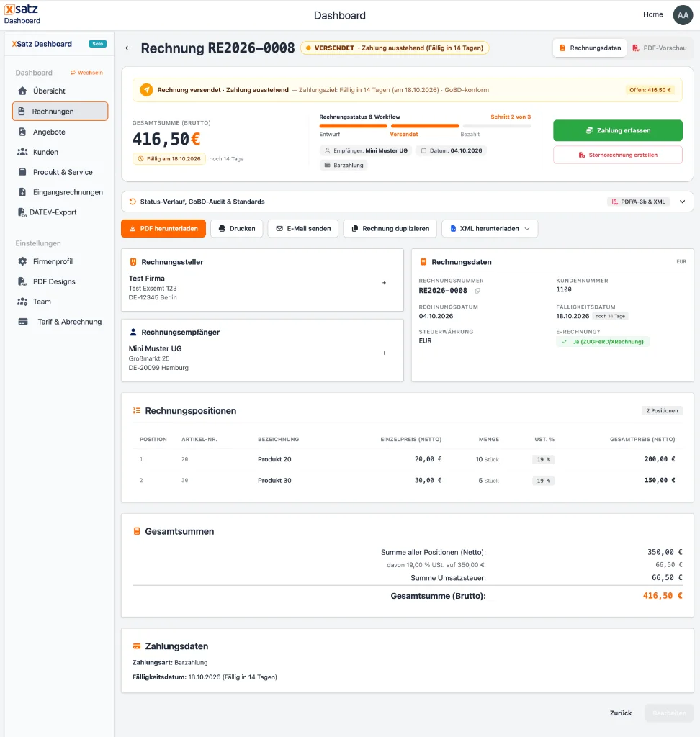Expand the Rechnungsempfänger details plus
Screen dimensions: 700x737
tap(385, 353)
